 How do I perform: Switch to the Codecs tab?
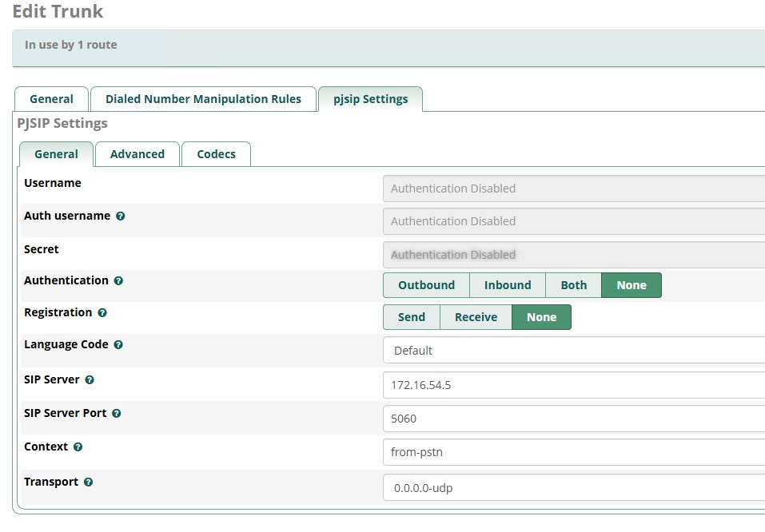tap(216, 154)
